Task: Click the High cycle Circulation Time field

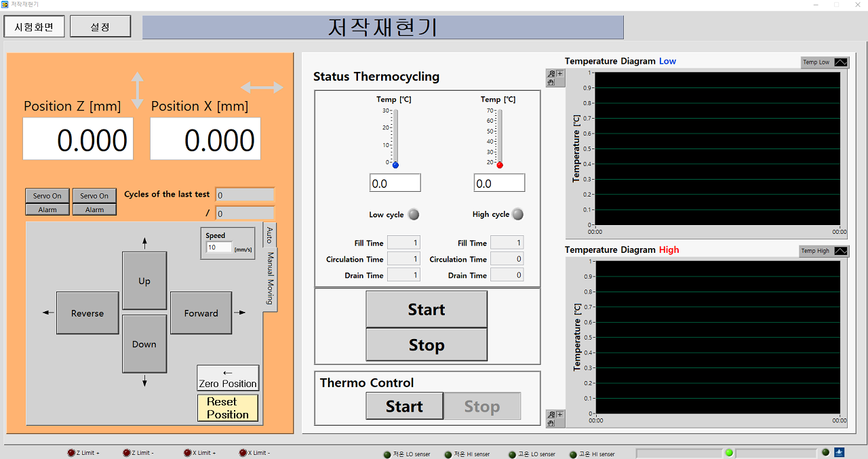Action: pos(507,259)
